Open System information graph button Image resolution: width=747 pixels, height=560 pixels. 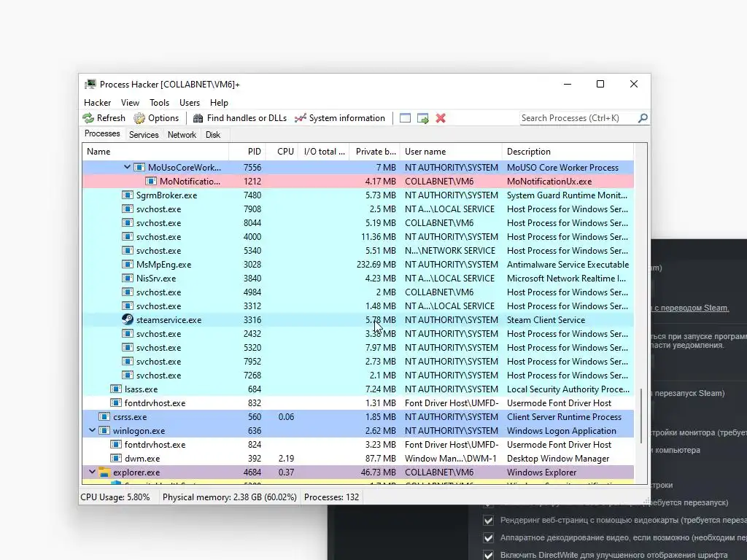(x=340, y=118)
